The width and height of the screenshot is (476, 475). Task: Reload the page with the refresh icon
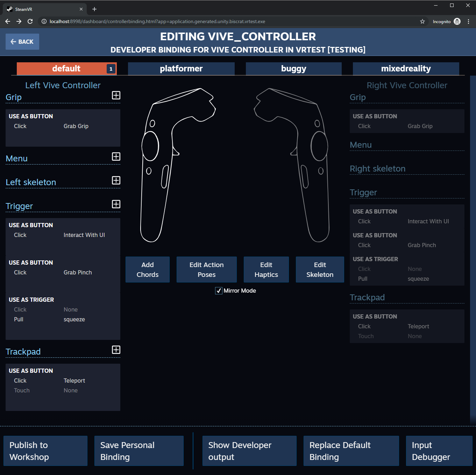pos(30,21)
